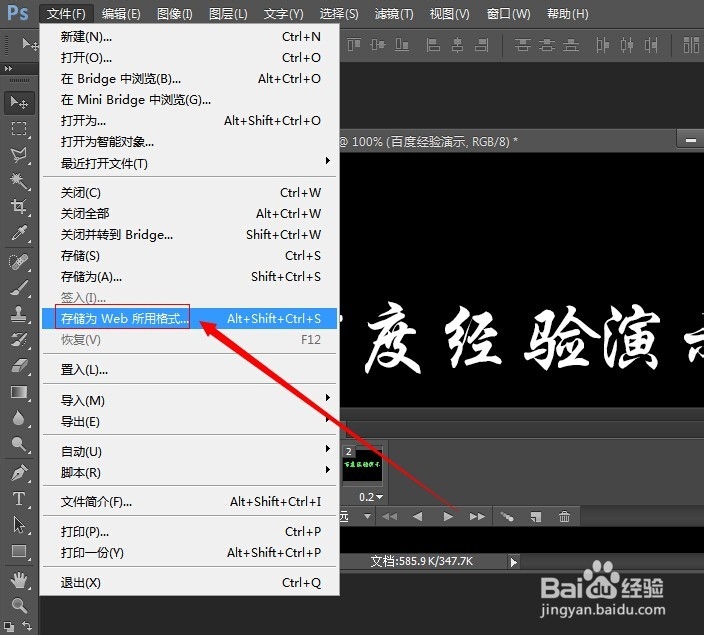This screenshot has height=635, width=704.
Task: Choose 在 Bridge 中浏览(B) menu item
Action: 189,79
